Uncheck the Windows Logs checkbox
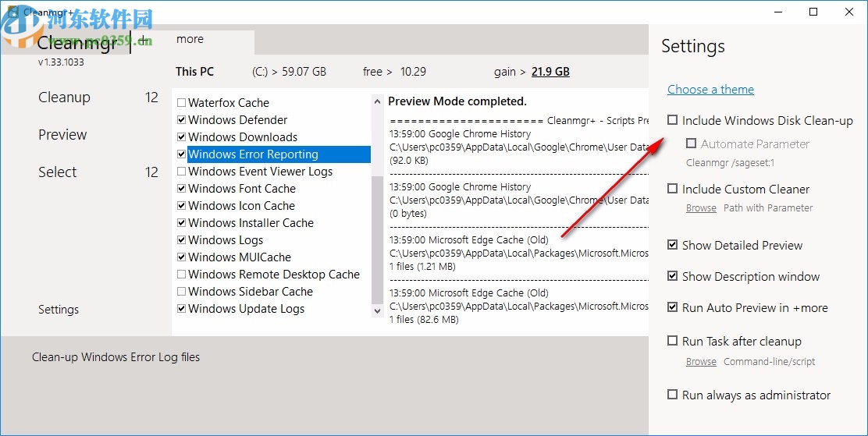Screen dimensions: 868x436 pos(181,240)
